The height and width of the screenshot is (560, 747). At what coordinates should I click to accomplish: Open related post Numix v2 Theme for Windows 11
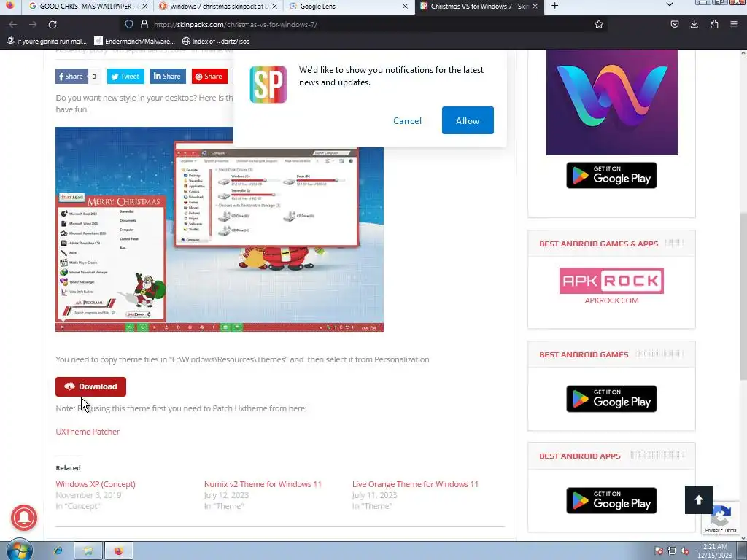tap(263, 484)
